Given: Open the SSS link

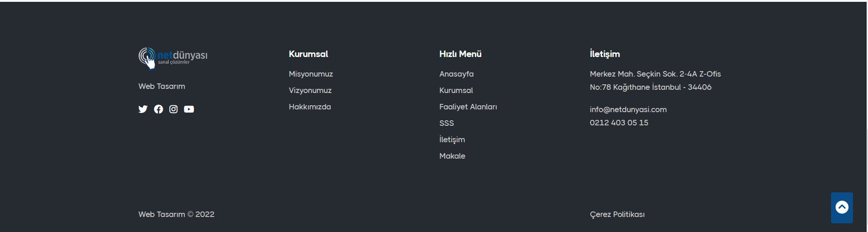Looking at the screenshot, I should click(447, 123).
